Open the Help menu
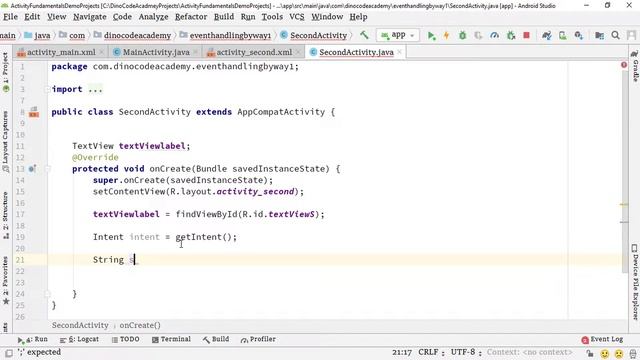640x360 pixels. pyautogui.click(x=358, y=17)
